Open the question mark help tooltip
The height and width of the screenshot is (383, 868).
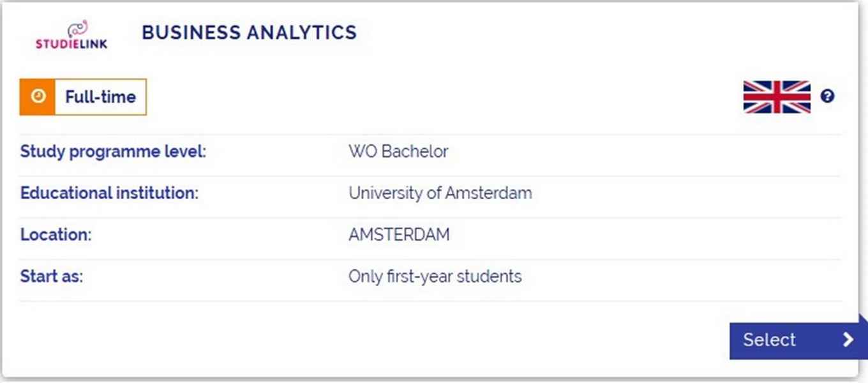[827, 97]
